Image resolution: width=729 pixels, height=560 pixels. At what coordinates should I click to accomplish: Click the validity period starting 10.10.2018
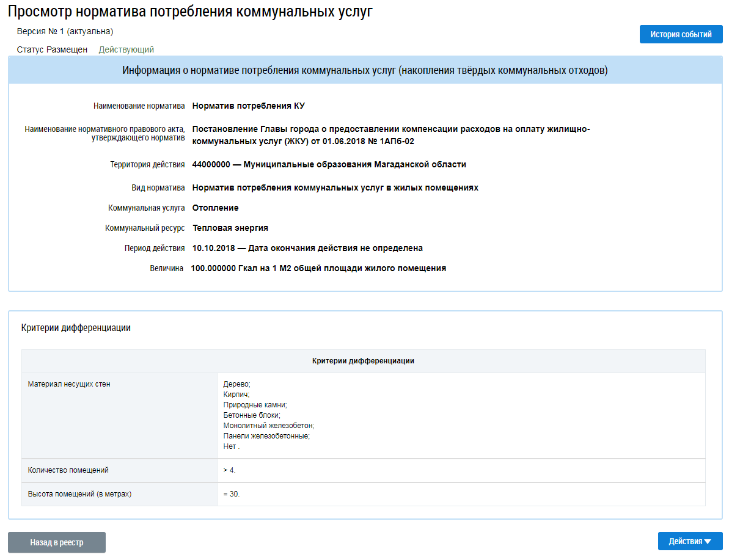point(307,248)
